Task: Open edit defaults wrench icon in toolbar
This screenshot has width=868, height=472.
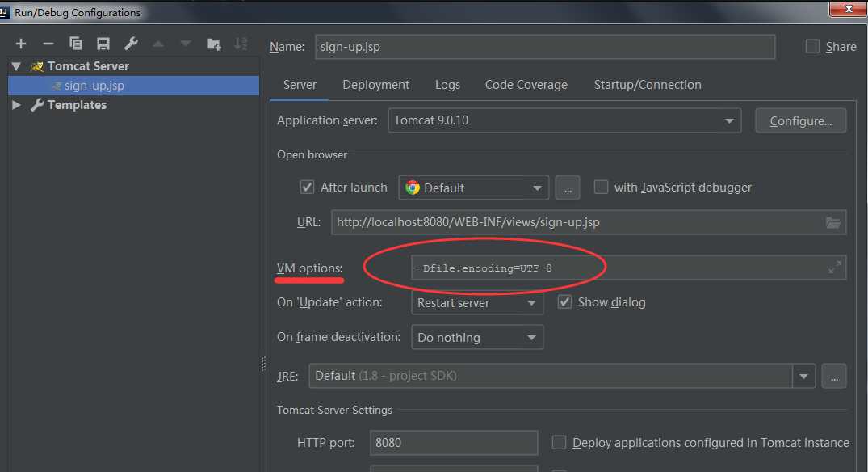Action: click(x=131, y=44)
